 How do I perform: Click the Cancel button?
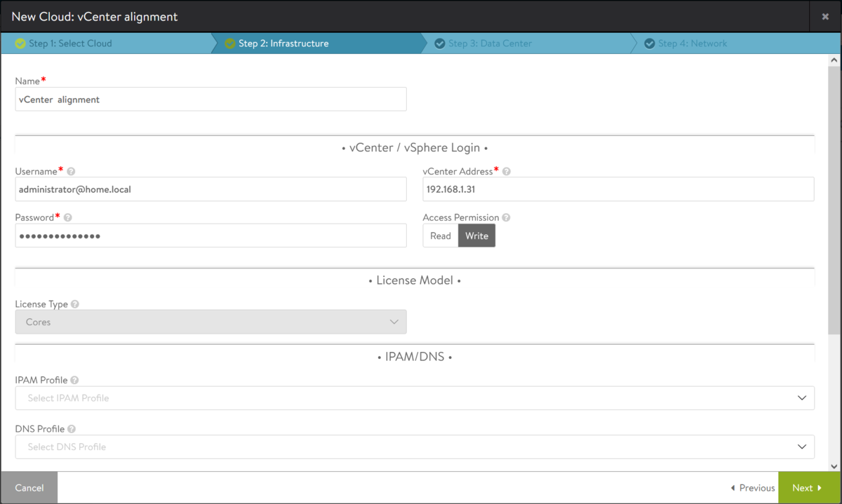29,488
